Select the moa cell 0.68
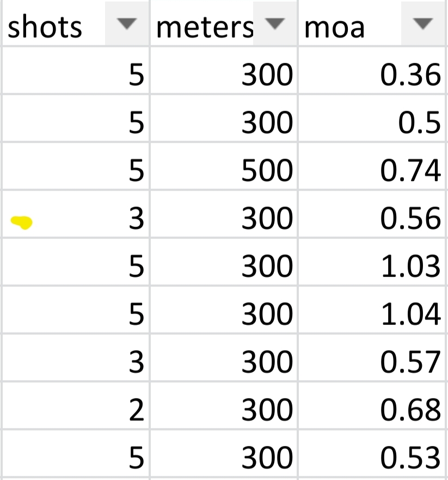 [x=371, y=405]
